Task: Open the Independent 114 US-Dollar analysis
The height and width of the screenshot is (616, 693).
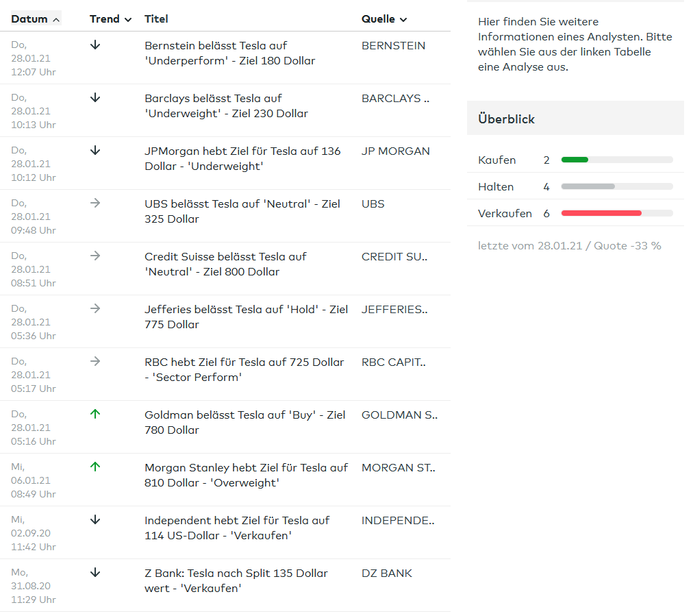Action: tap(237, 528)
